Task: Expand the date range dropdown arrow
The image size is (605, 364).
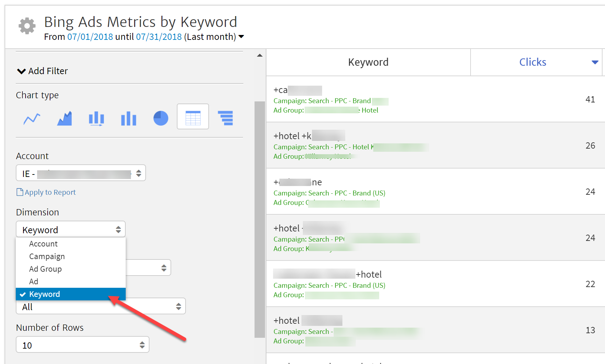Action: 241,36
